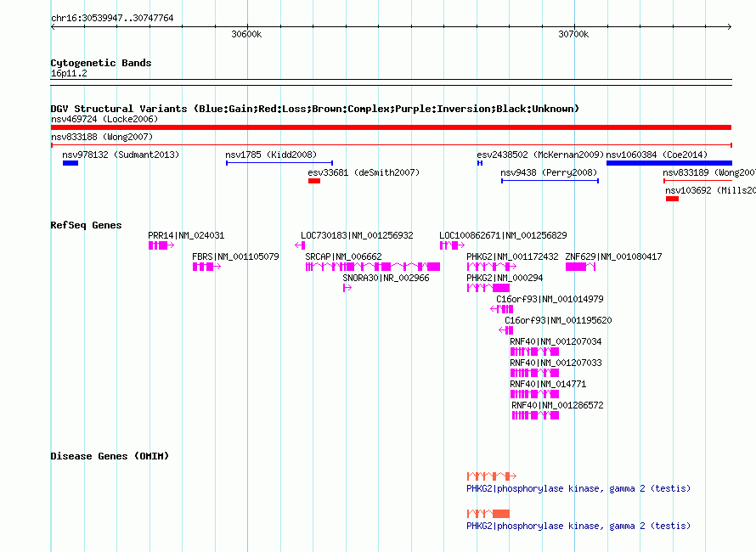
Task: Click the SRCAP|NM_006662 label
Action: (x=343, y=256)
